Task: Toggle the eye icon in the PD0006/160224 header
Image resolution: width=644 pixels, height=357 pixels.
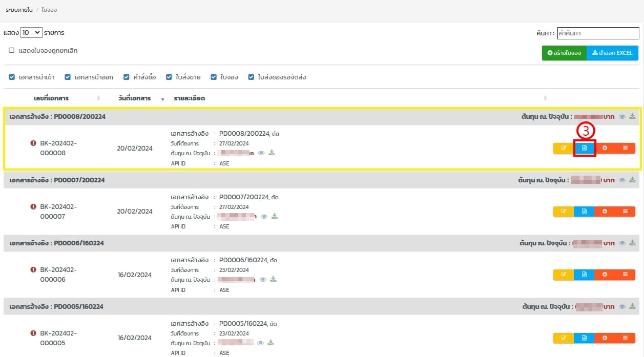Action: 622,243
